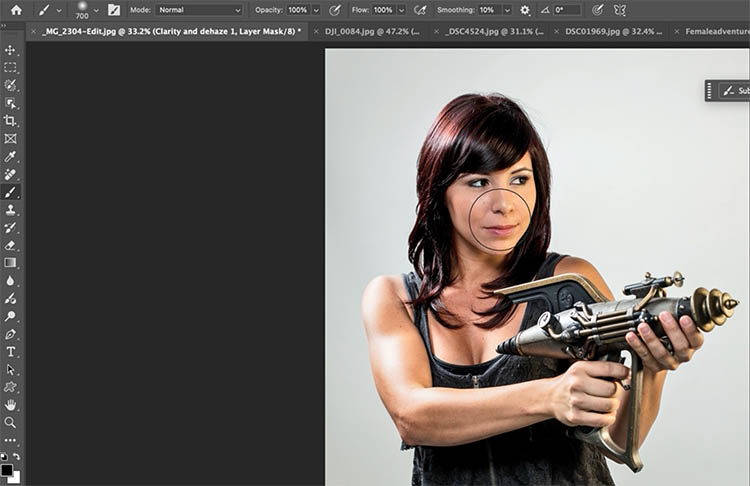Screen dimensions: 750x486
Task: Select the Move tool
Action: [11, 50]
